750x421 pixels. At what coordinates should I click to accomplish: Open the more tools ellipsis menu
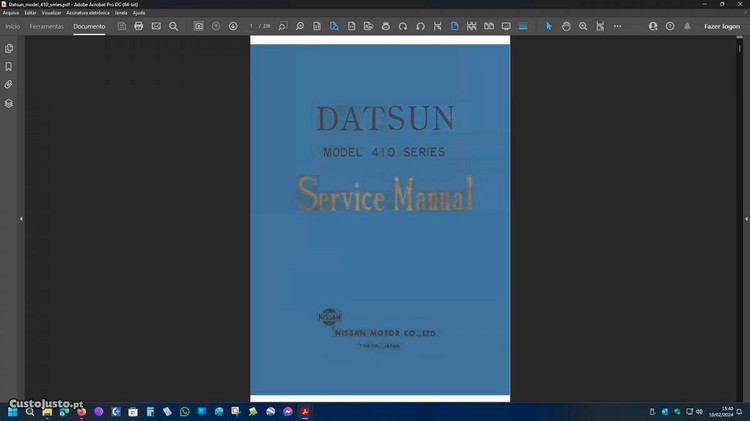point(617,26)
